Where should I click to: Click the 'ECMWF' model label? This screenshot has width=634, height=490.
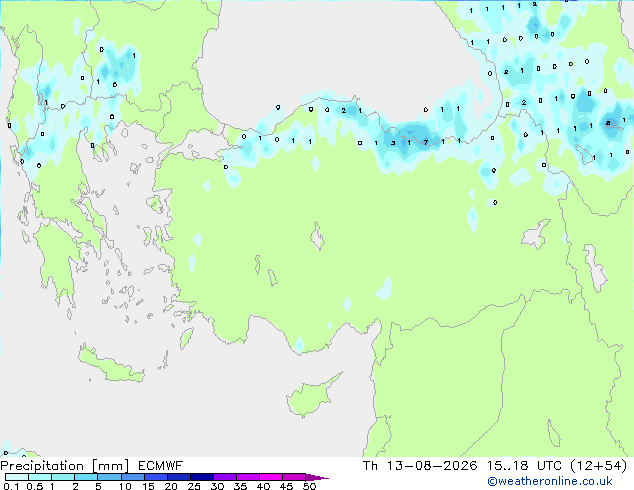161,466
